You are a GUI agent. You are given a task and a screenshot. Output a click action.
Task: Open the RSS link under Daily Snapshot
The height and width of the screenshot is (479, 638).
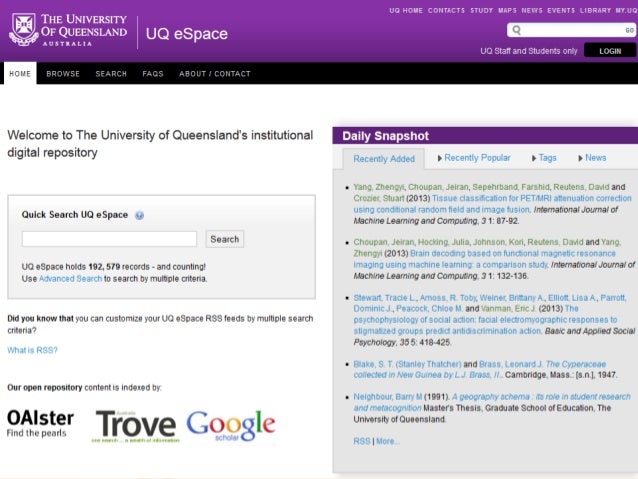point(362,441)
